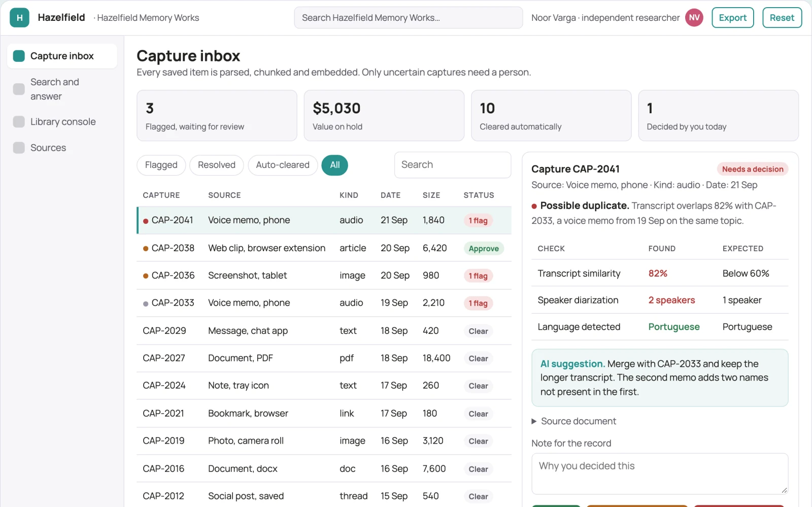The height and width of the screenshot is (507, 812).
Task: Select capture CAP-2012
Action: pos(324,496)
